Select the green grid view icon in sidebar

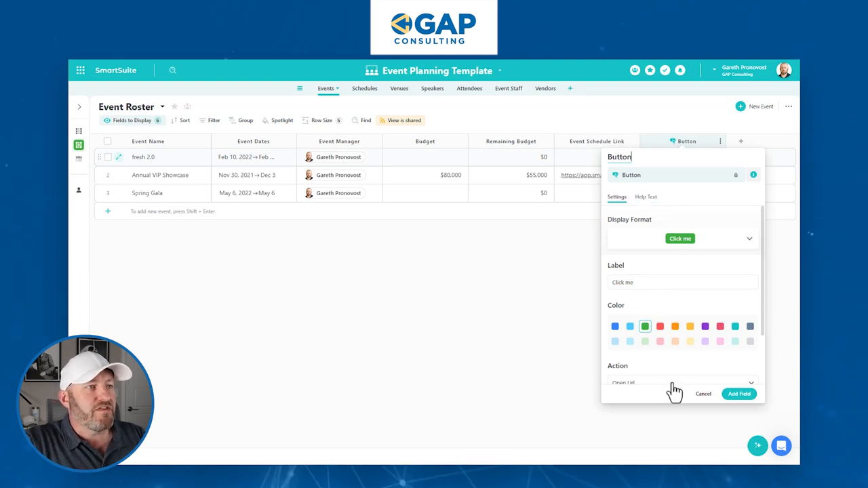[x=79, y=145]
